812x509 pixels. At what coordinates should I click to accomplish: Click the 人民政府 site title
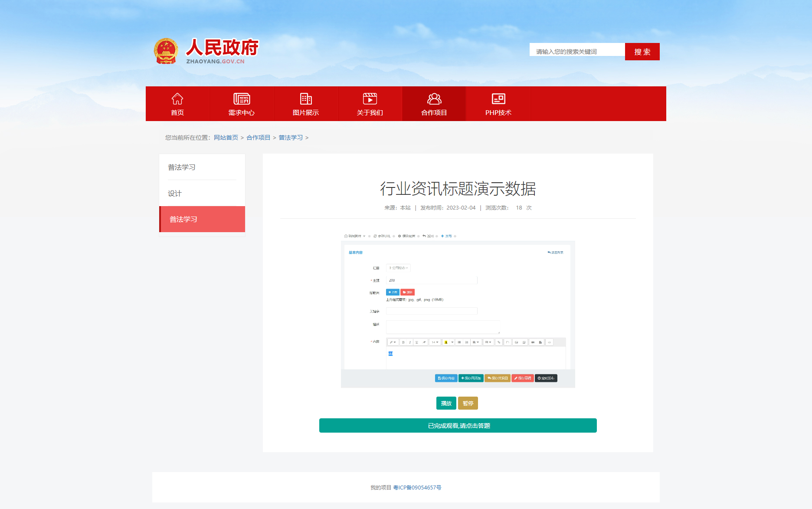tap(222, 48)
